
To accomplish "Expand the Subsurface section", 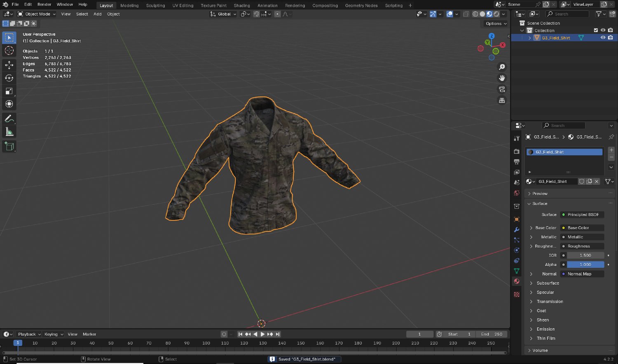I will [x=548, y=283].
